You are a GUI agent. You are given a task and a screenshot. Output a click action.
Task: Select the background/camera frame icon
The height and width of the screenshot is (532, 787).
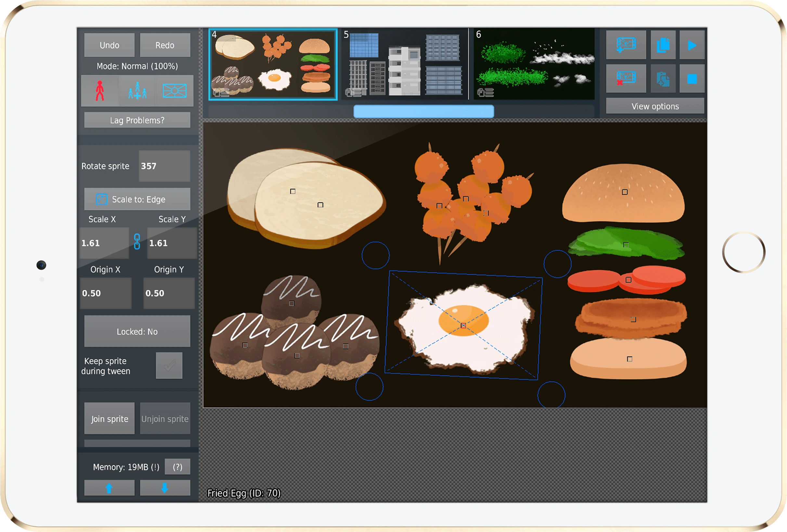(x=174, y=91)
